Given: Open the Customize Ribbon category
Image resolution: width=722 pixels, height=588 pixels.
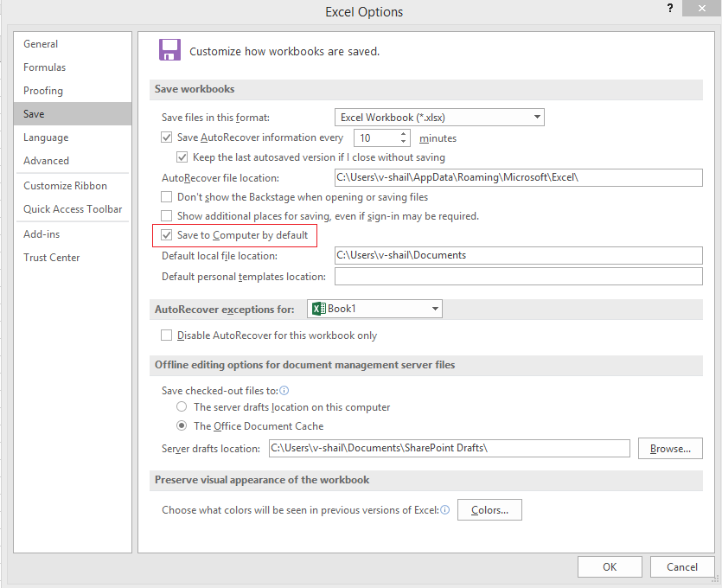Looking at the screenshot, I should pos(73,186).
